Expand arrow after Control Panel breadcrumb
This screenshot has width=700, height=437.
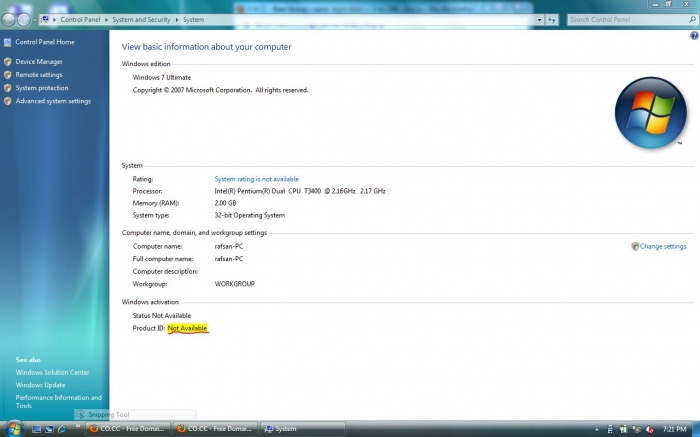coord(106,20)
